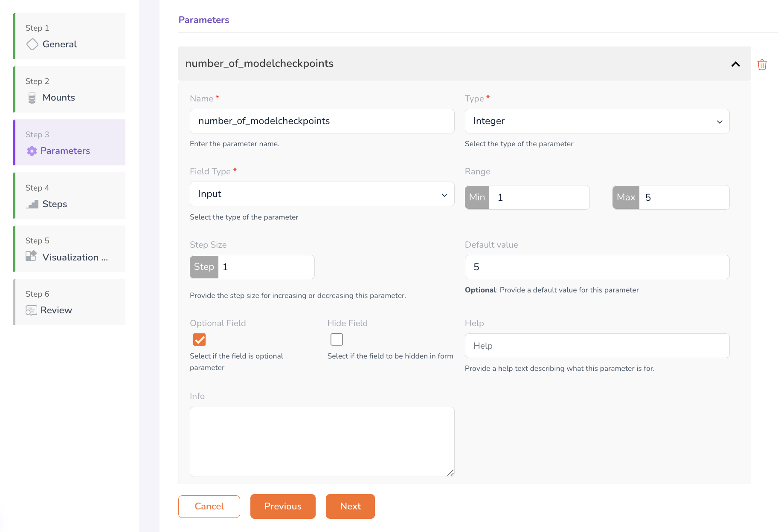Go to Step 6 Review
Image resolution: width=778 pixels, height=532 pixels.
(70, 302)
